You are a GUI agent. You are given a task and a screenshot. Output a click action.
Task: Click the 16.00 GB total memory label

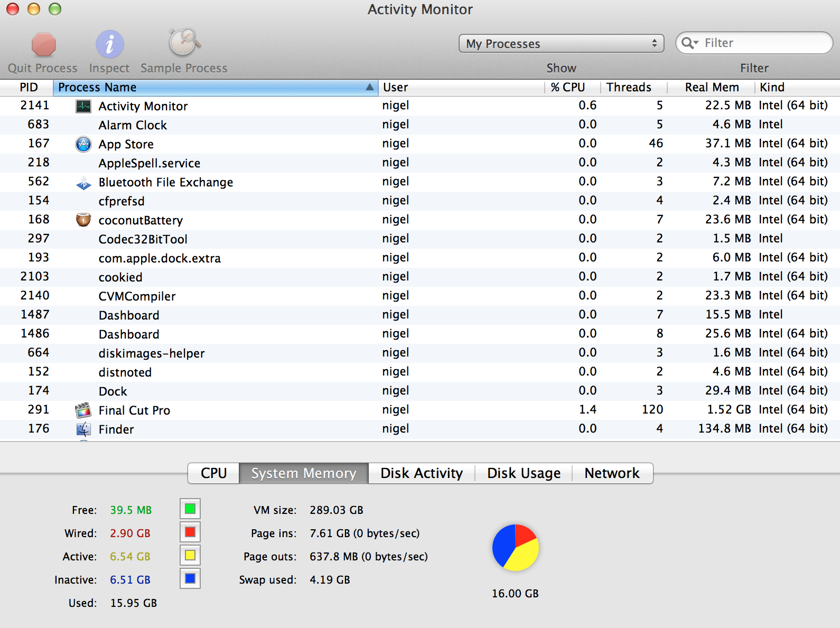click(x=515, y=594)
